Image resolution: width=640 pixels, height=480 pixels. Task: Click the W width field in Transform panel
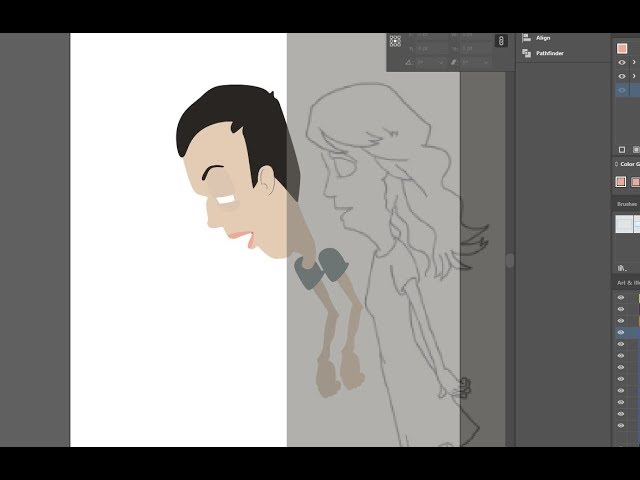[x=476, y=36]
